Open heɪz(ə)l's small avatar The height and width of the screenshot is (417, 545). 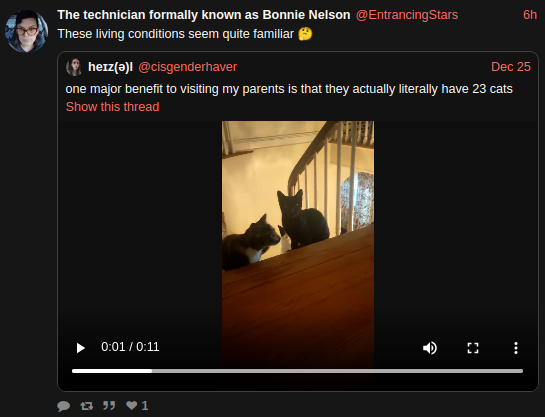coord(74,67)
